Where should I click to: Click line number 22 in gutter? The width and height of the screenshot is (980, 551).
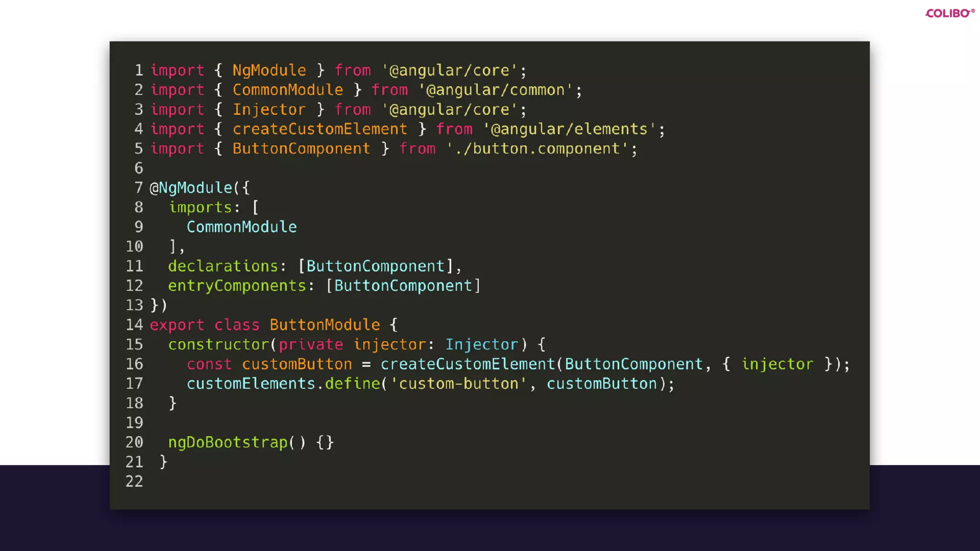point(134,481)
